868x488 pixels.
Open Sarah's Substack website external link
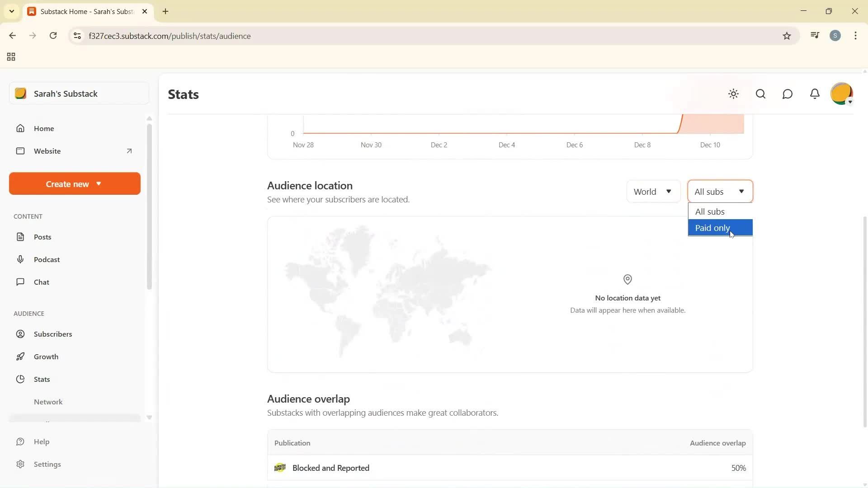click(x=129, y=151)
